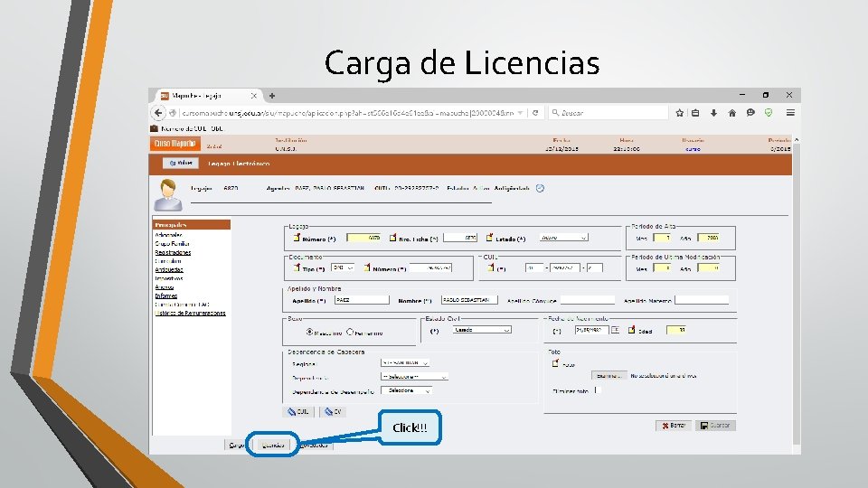Click the CUIL print button
The width and height of the screenshot is (868, 488).
(x=298, y=412)
